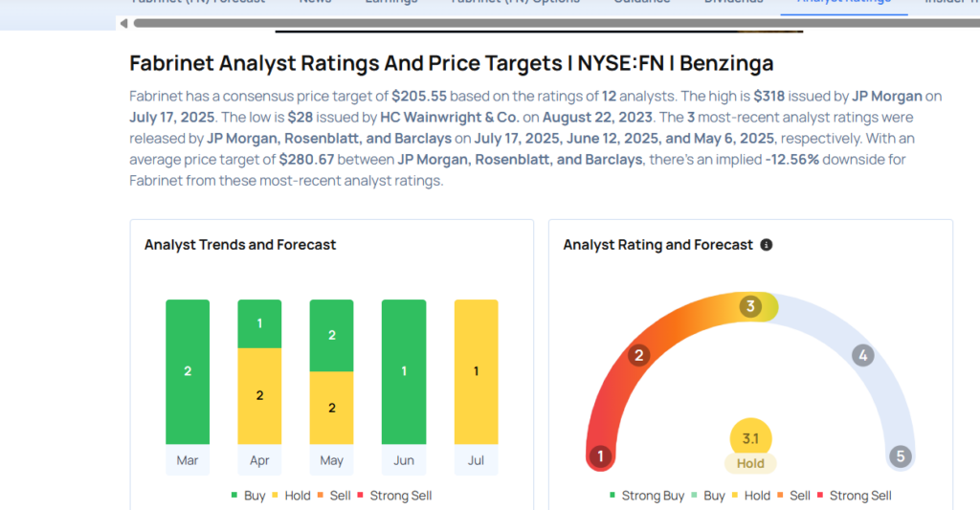Screen dimensions: 980x510
Task: Click the HC Wainwright & Co. text in the summary
Action: (x=450, y=118)
